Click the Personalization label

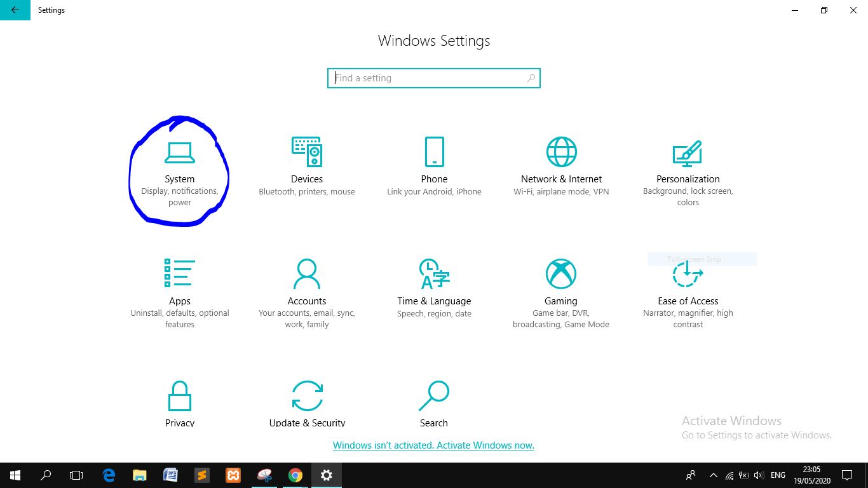pyautogui.click(x=688, y=179)
